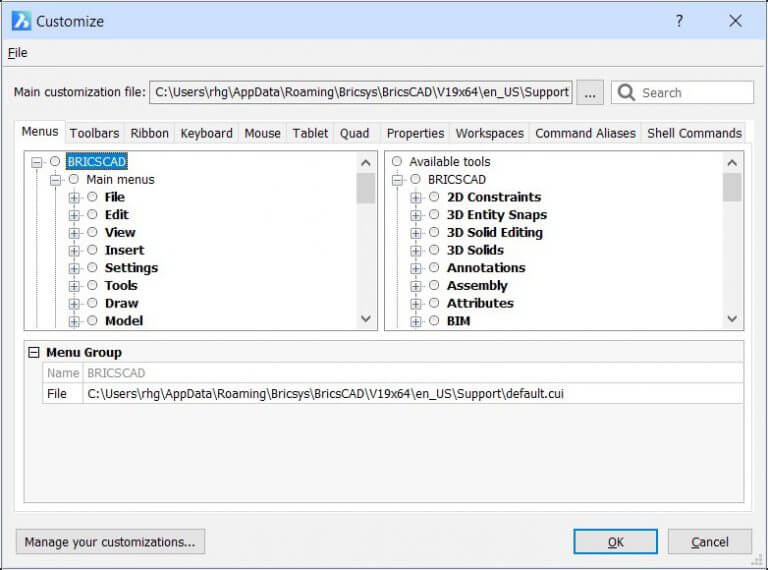This screenshot has height=570, width=768.
Task: Switch to the Command Aliases tab
Action: 585,133
